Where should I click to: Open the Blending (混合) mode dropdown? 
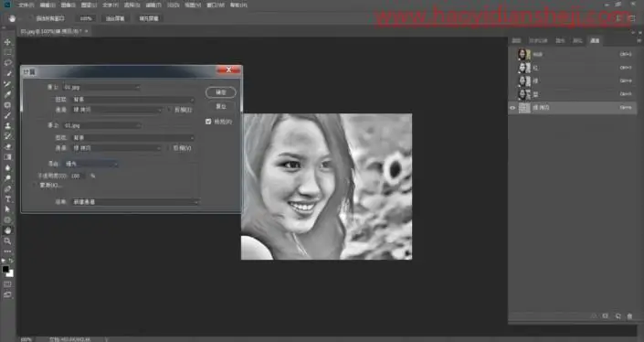click(x=90, y=164)
